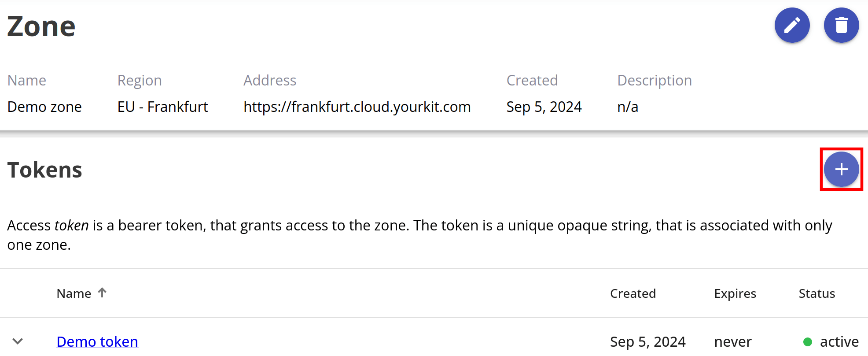Click the n/a description value
868x356 pixels.
pyautogui.click(x=628, y=107)
